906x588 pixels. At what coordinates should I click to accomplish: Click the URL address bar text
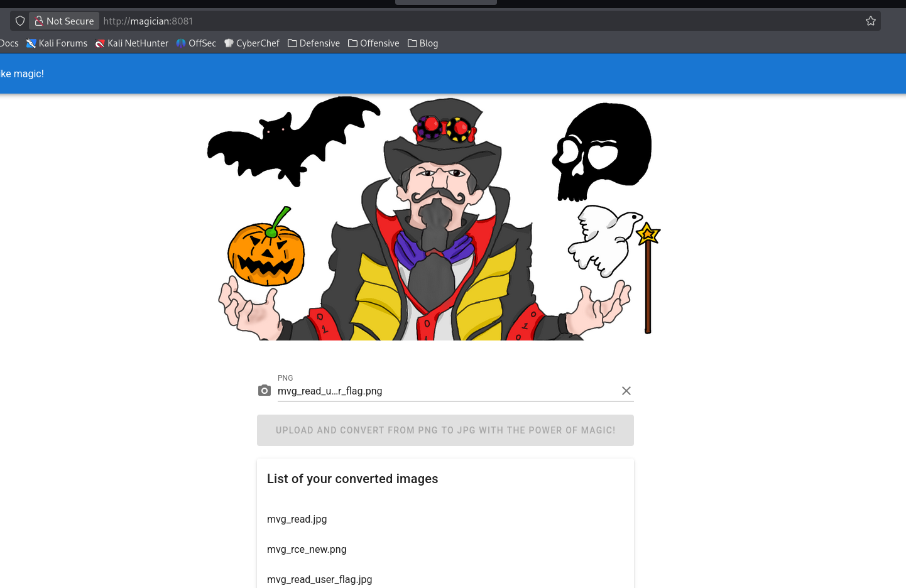click(x=148, y=21)
